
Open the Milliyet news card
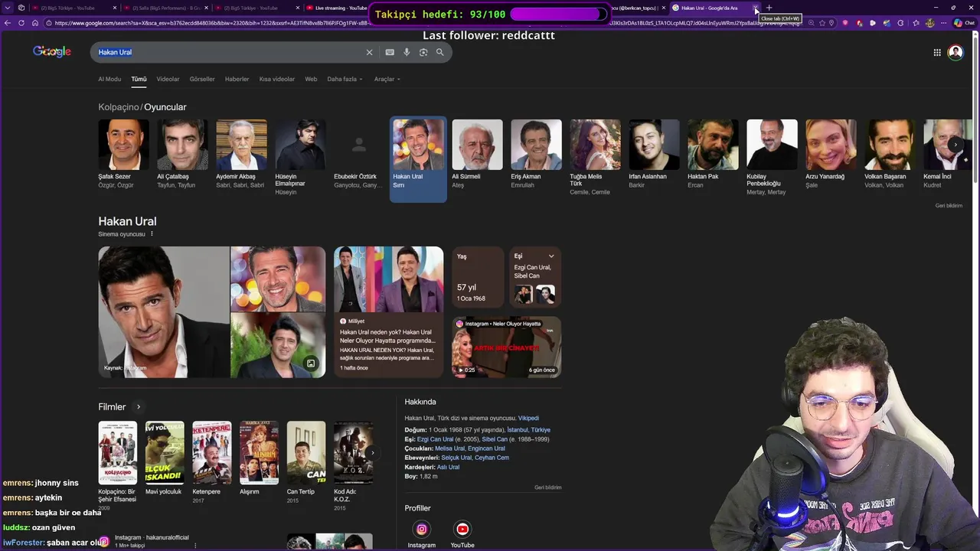pos(388,311)
